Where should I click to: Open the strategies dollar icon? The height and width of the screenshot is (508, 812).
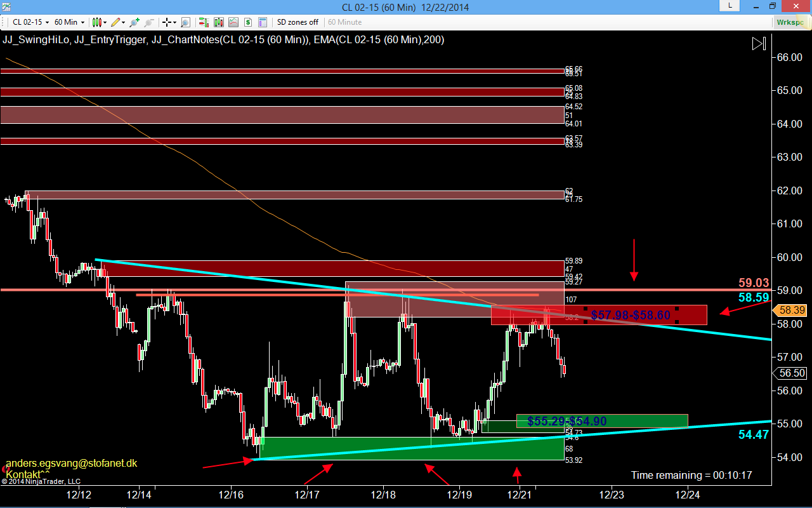pos(248,22)
